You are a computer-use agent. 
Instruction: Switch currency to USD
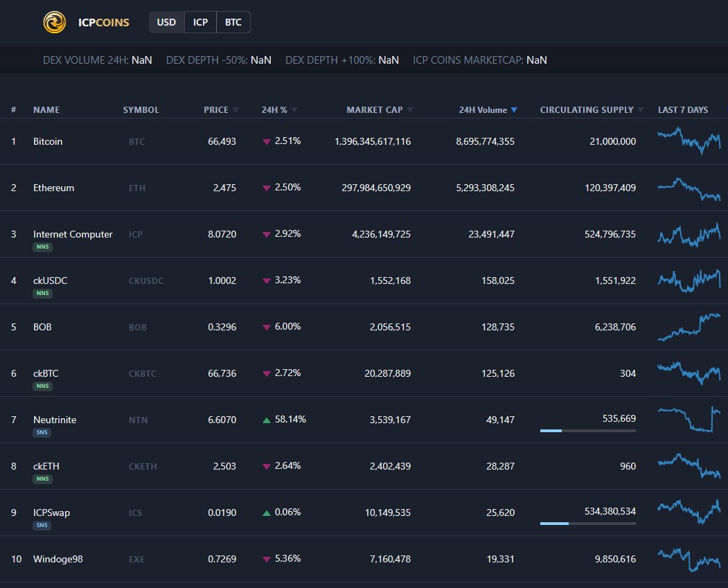click(166, 22)
